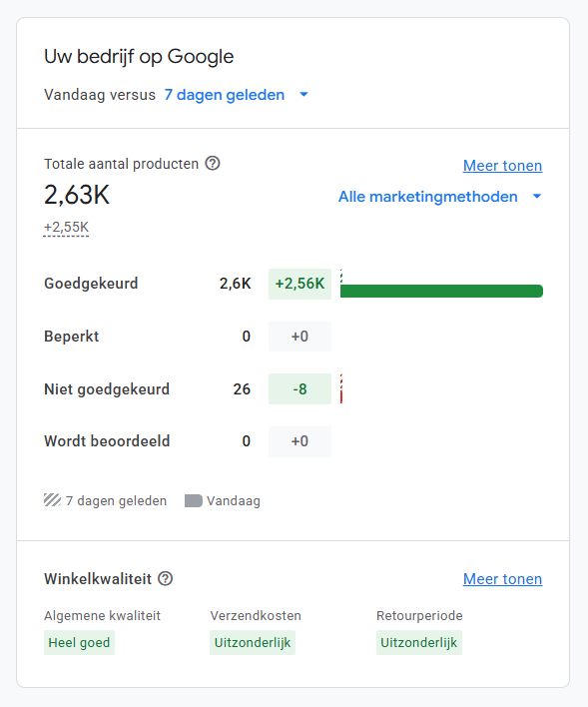Open help icon next to Totale aantal producten
The width and height of the screenshot is (588, 707).
213,163
